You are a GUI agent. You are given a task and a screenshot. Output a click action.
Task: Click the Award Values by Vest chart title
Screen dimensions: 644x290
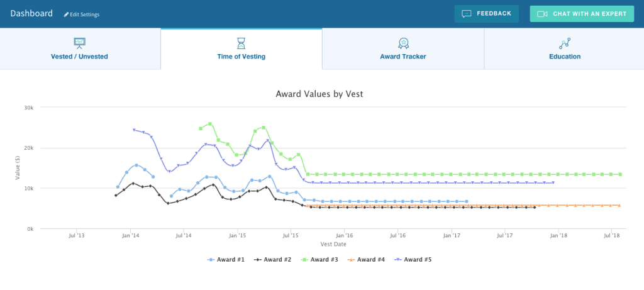319,94
